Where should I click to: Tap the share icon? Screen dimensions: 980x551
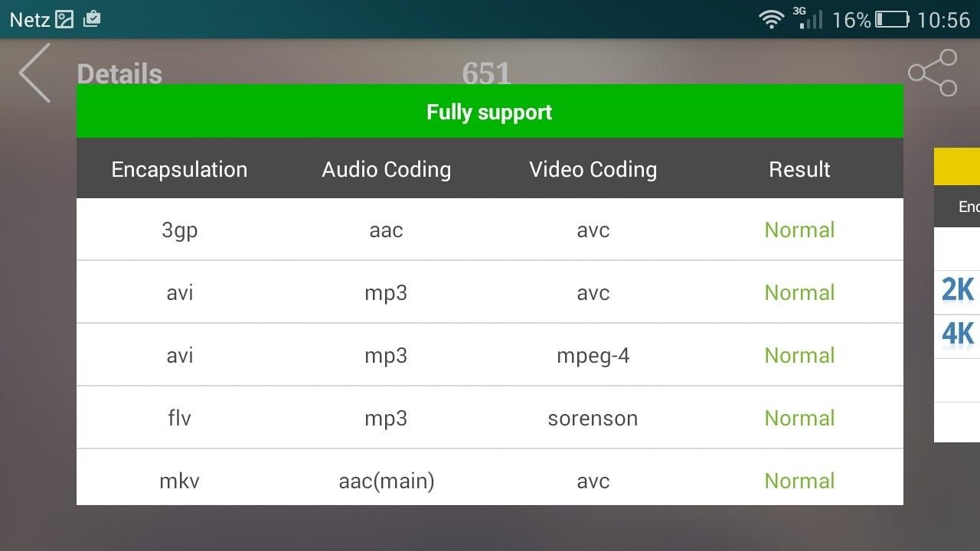(x=933, y=73)
